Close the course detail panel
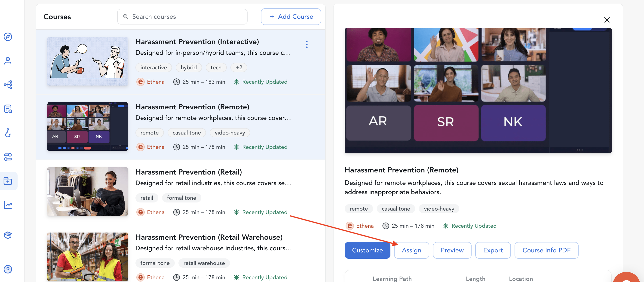This screenshot has width=644, height=282. tap(607, 20)
